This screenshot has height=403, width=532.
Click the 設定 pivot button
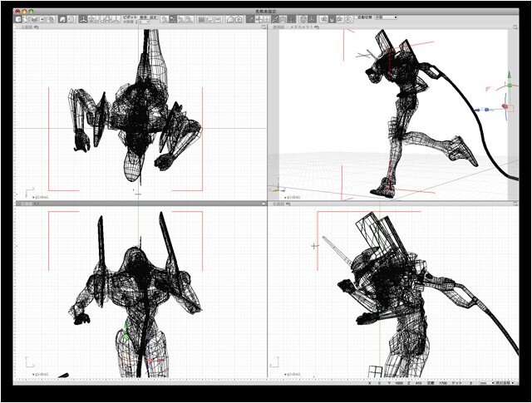[x=153, y=17]
